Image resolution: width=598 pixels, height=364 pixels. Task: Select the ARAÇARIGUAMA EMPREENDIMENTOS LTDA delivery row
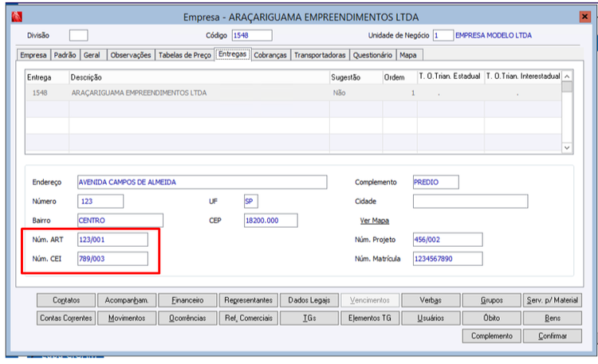(293, 93)
